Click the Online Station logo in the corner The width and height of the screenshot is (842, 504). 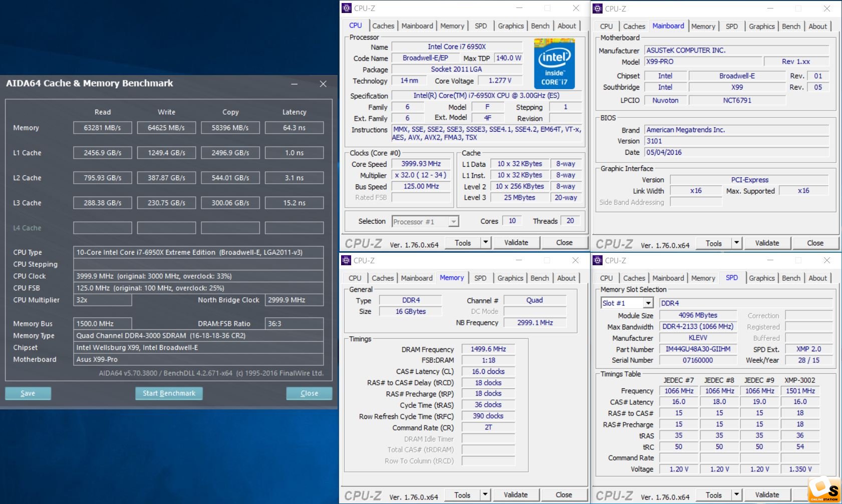[x=824, y=489]
